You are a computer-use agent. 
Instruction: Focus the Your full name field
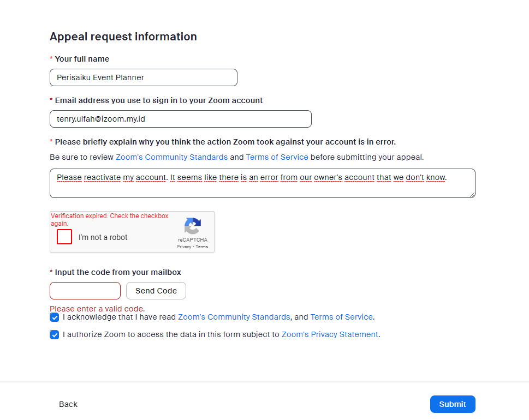pyautogui.click(x=144, y=77)
